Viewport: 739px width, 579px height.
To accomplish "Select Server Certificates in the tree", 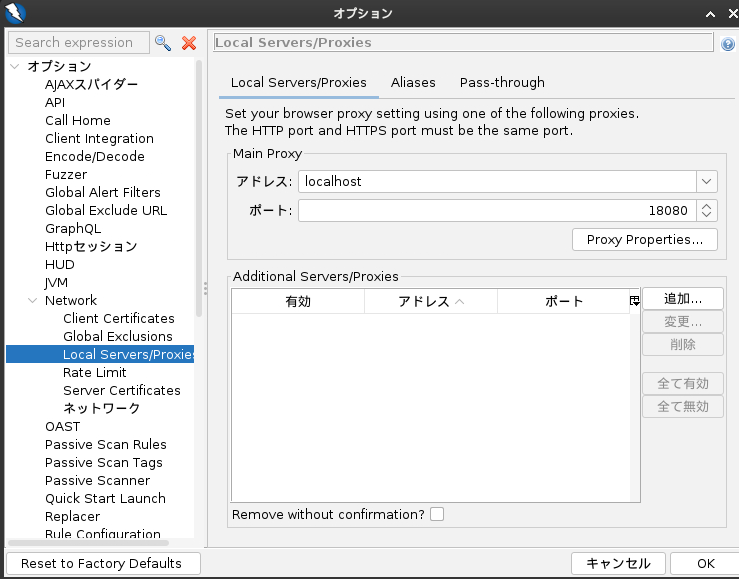I will [121, 390].
